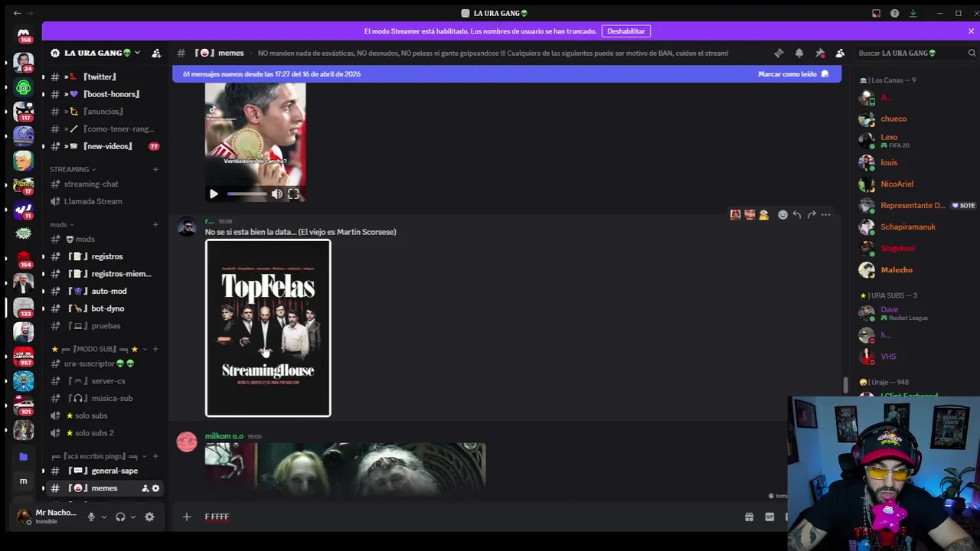Open microphone input options arrow
Image resolution: width=980 pixels, height=551 pixels.
104,517
